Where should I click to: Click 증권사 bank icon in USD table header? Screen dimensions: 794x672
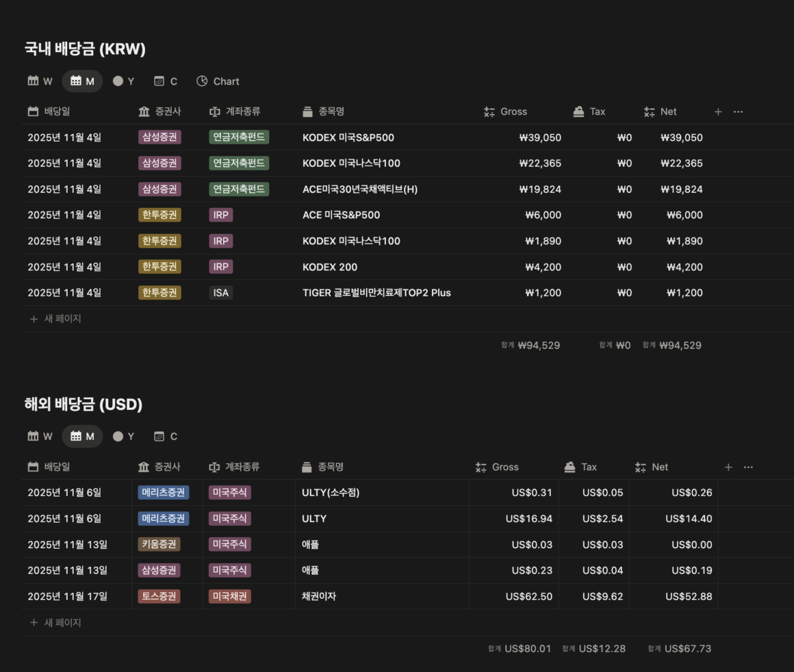(144, 467)
